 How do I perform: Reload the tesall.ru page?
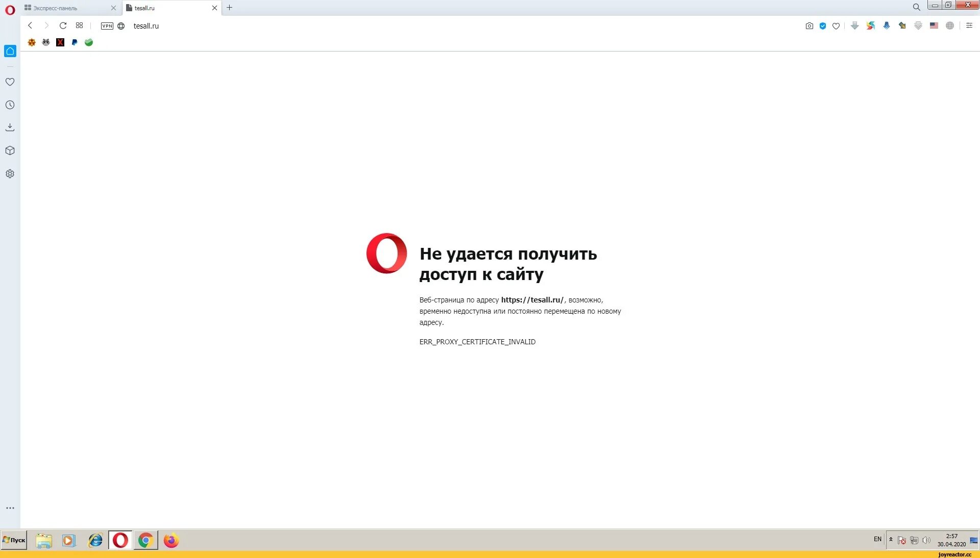click(x=63, y=26)
